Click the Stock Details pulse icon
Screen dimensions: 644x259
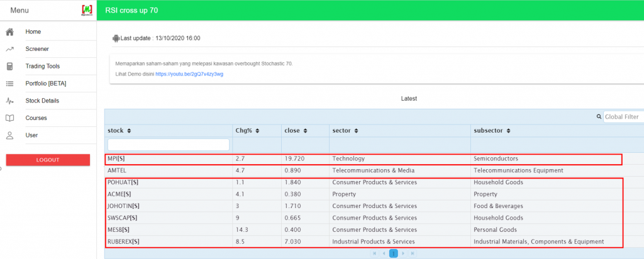click(x=9, y=101)
